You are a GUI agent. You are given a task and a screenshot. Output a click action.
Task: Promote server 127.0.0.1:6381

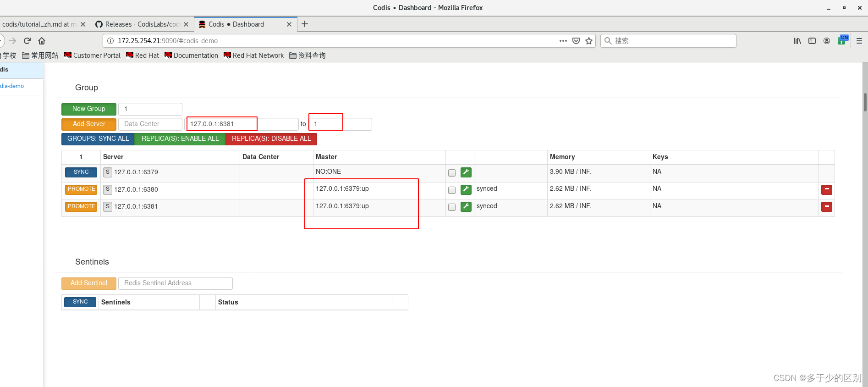coord(81,206)
